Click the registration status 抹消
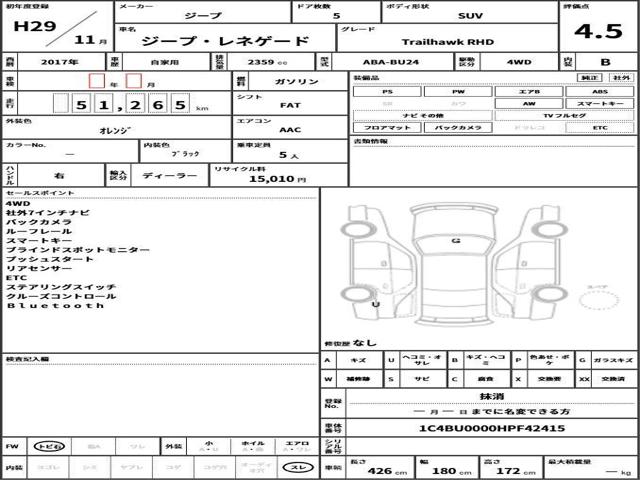This screenshot has width=640, height=480. tap(491, 396)
